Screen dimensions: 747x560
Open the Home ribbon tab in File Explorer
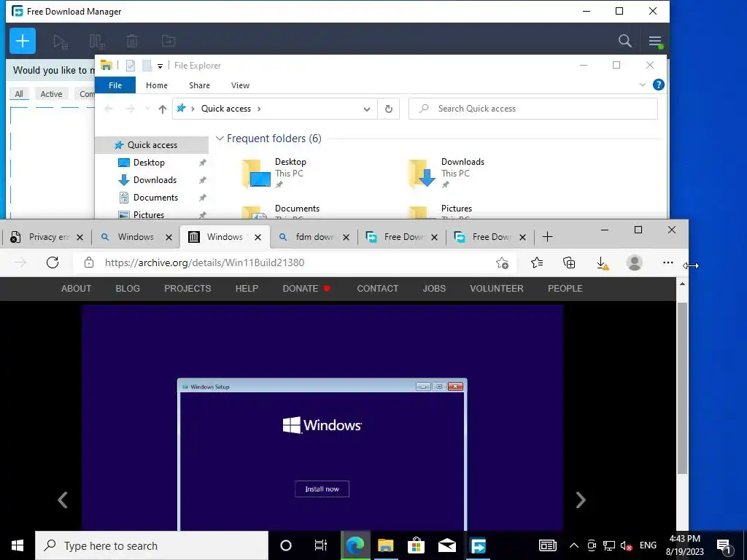157,85
